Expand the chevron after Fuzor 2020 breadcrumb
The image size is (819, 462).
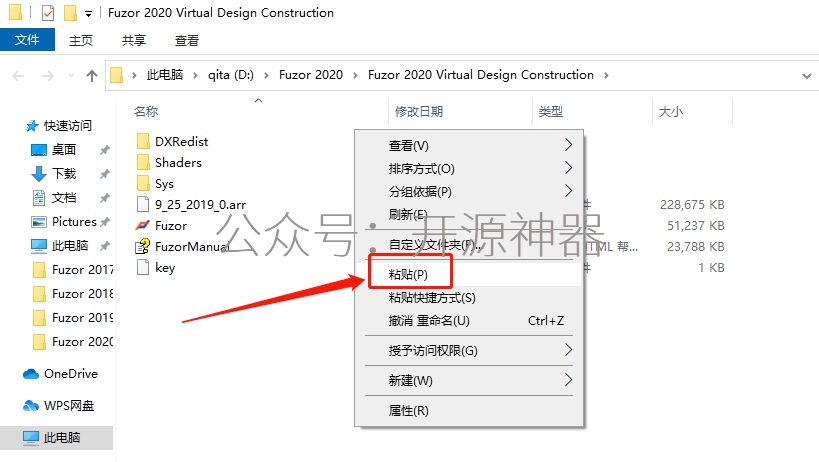[355, 76]
